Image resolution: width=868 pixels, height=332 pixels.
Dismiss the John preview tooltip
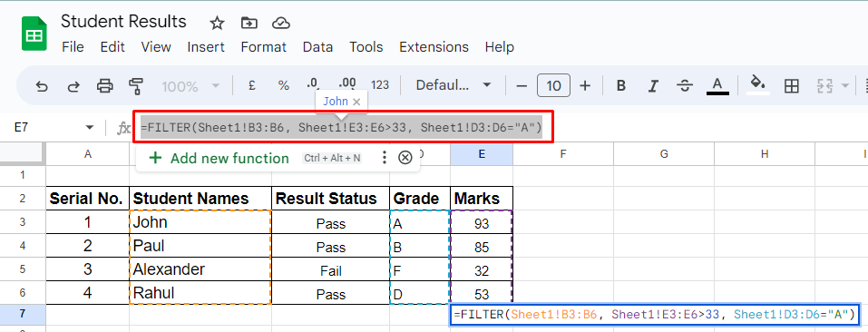click(x=356, y=102)
